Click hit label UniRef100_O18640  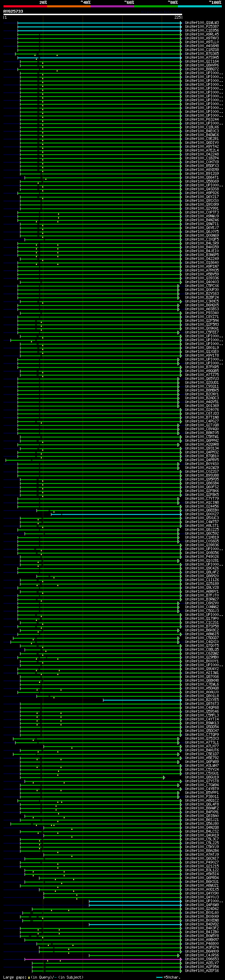[202, 262]
